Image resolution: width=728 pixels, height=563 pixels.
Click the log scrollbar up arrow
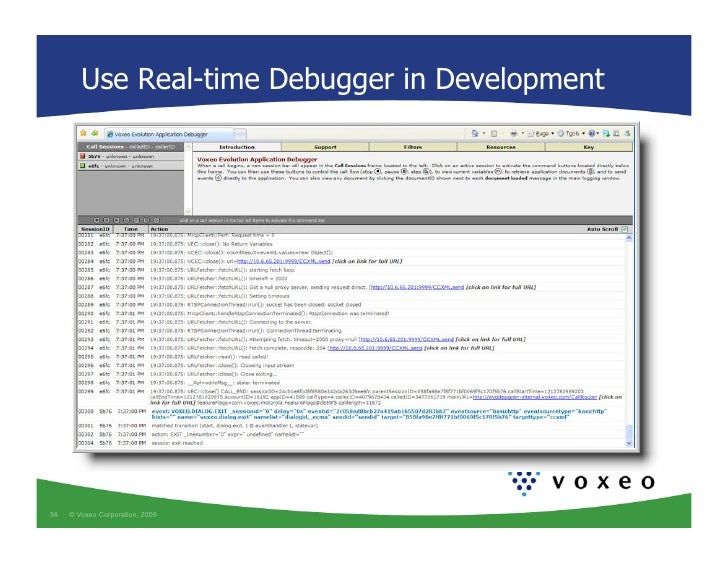pos(629,238)
